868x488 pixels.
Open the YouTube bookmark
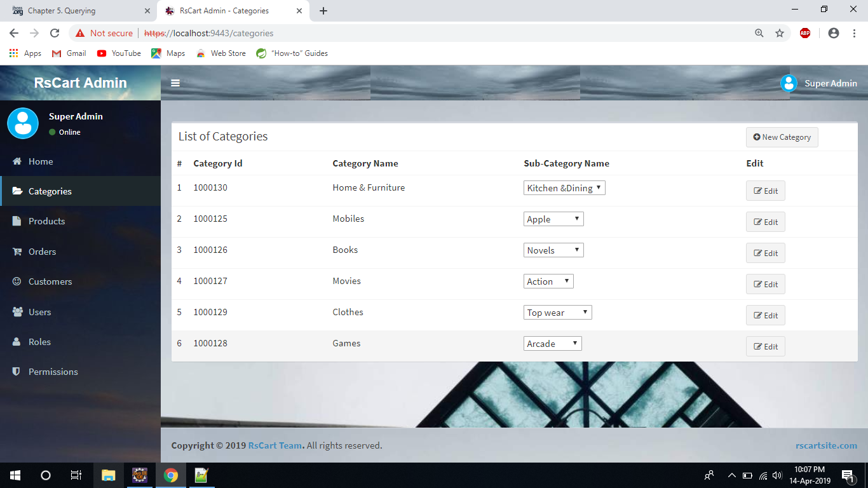[119, 53]
